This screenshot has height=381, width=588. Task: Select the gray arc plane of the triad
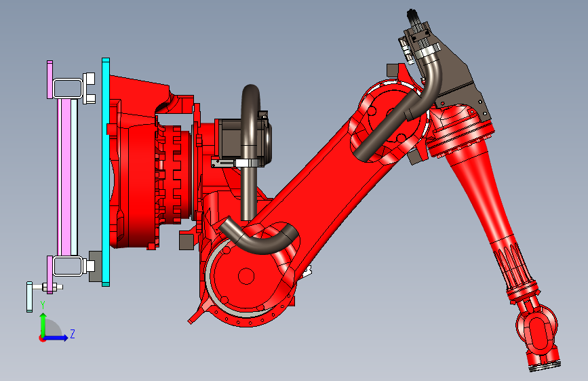[52, 329]
